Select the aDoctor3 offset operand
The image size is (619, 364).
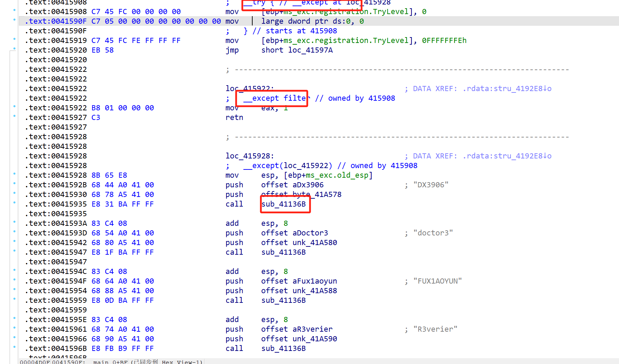(310, 233)
